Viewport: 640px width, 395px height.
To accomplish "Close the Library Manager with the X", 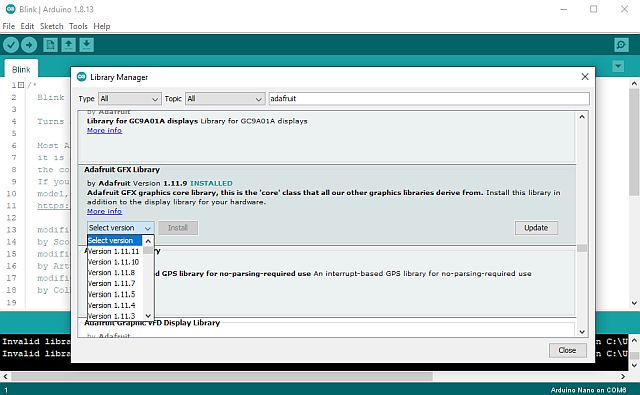I will click(585, 77).
